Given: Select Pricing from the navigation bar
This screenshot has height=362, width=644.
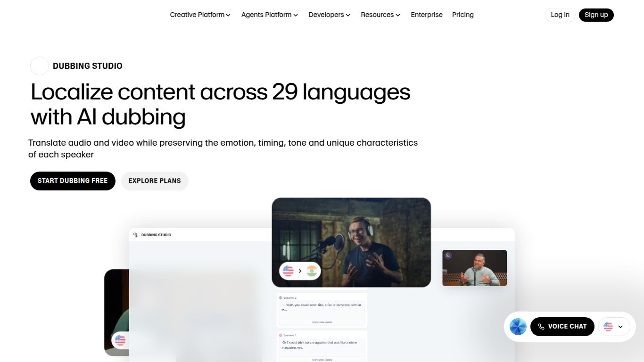Looking at the screenshot, I should pos(463,15).
